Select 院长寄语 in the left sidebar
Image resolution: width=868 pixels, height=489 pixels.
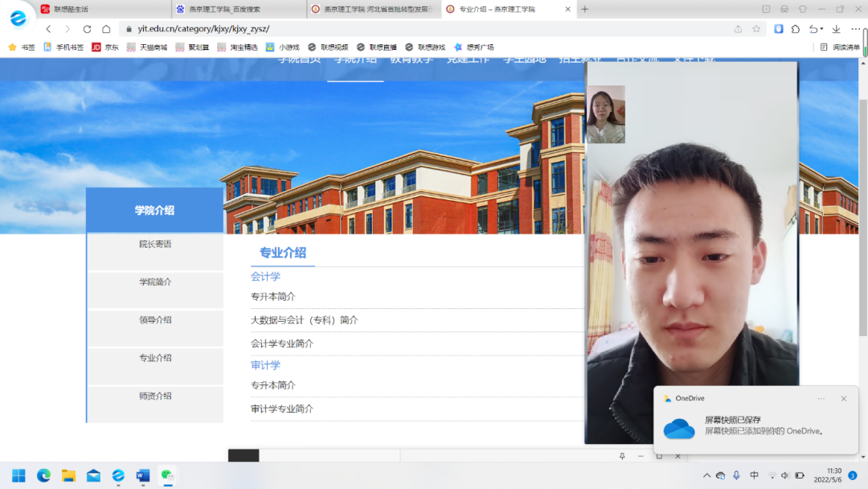155,244
